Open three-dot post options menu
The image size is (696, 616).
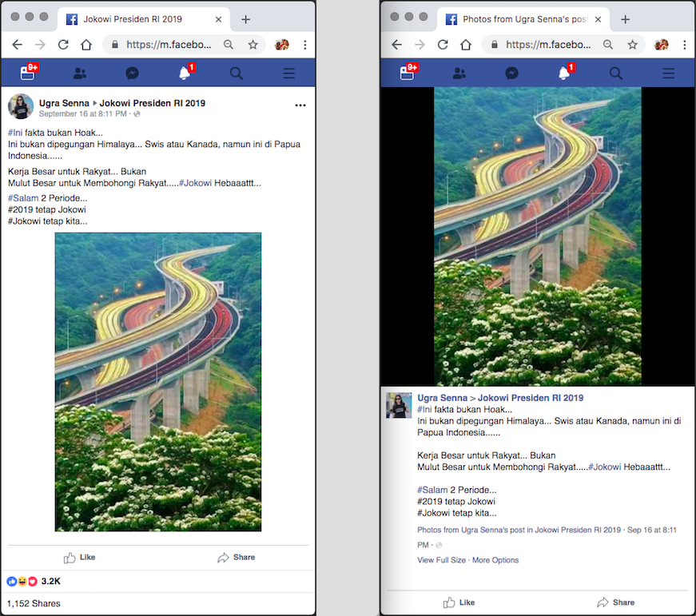click(x=300, y=105)
